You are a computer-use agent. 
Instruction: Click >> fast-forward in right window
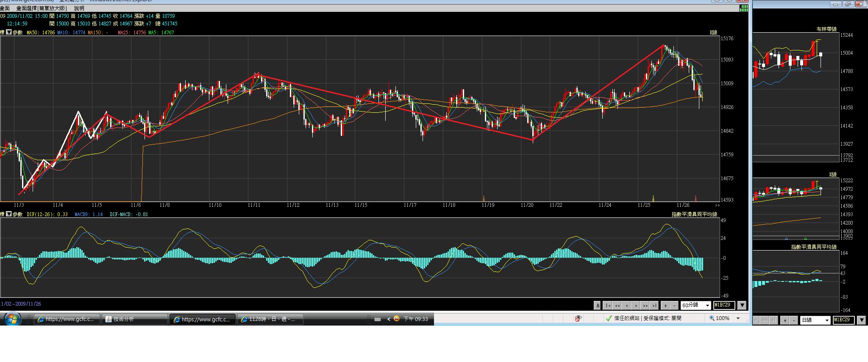(764, 320)
